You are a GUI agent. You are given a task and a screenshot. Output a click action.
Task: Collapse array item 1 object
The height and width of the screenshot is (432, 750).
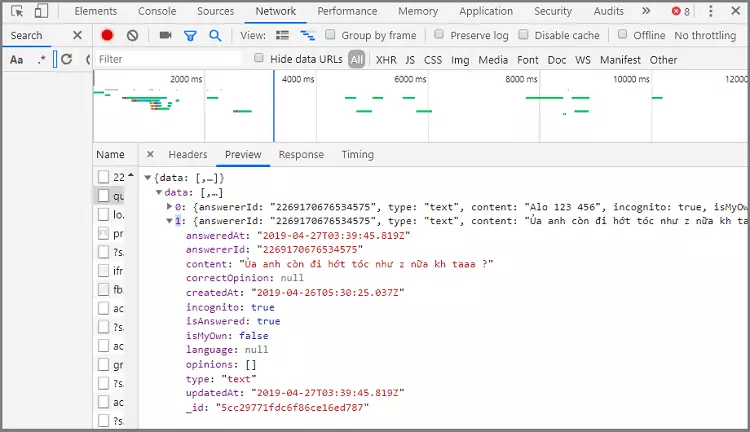click(x=169, y=221)
